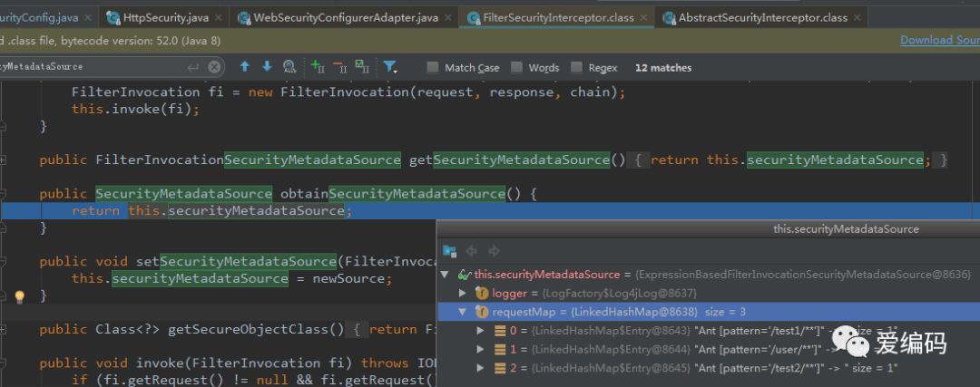Screen dimensions: 980x387
Task: Click the 'newSource' variable in code
Action: [x=348, y=278]
